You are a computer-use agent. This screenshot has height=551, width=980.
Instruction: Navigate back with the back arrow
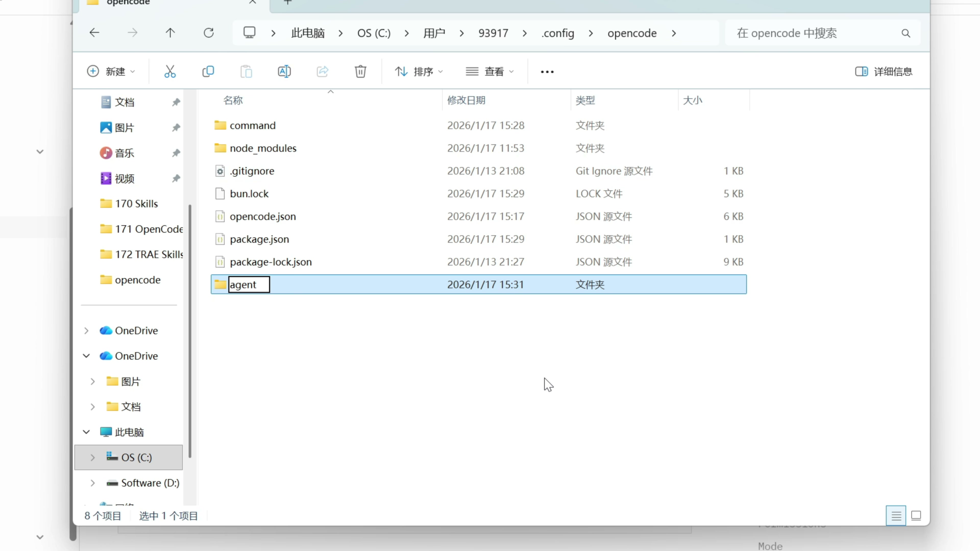tap(94, 33)
